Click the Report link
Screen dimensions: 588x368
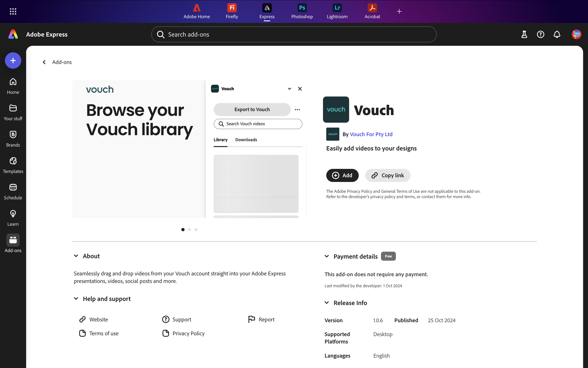coord(261,319)
